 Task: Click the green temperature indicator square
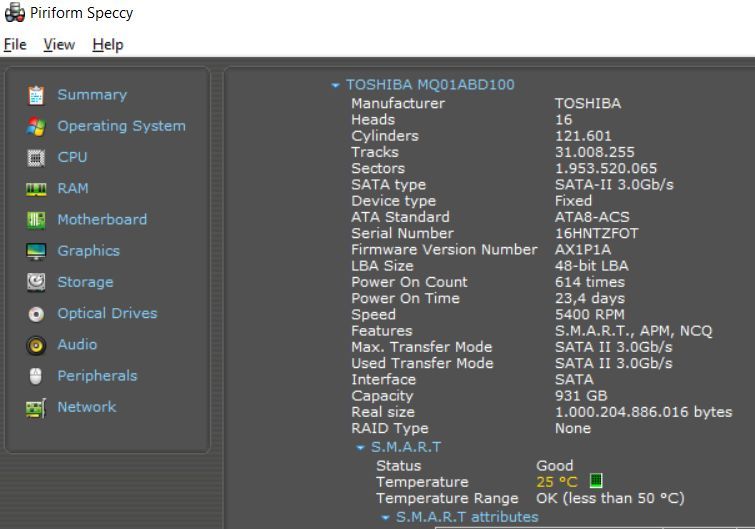point(597,482)
